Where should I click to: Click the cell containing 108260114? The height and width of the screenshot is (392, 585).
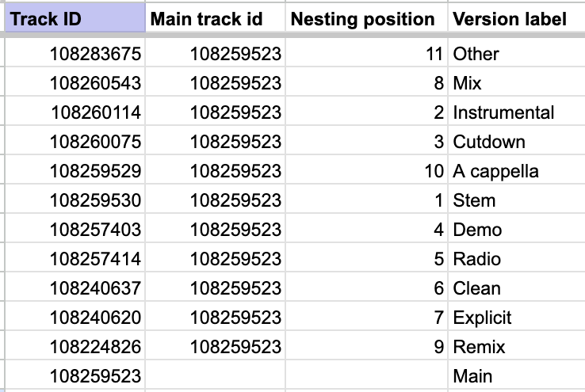click(75, 111)
